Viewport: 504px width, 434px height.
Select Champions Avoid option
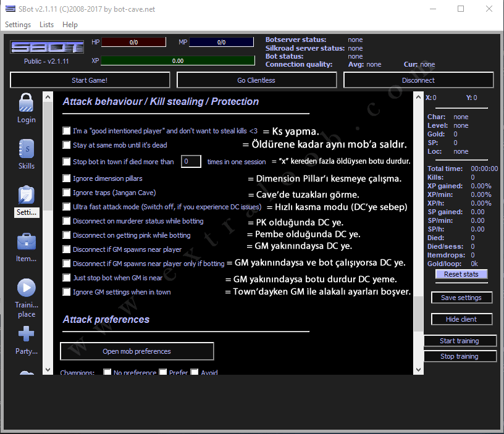tap(195, 372)
